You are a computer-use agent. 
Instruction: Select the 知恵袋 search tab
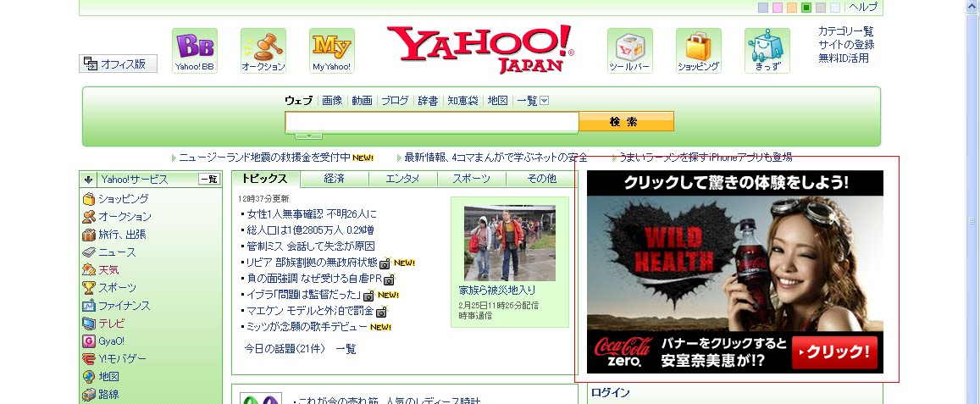point(463,101)
